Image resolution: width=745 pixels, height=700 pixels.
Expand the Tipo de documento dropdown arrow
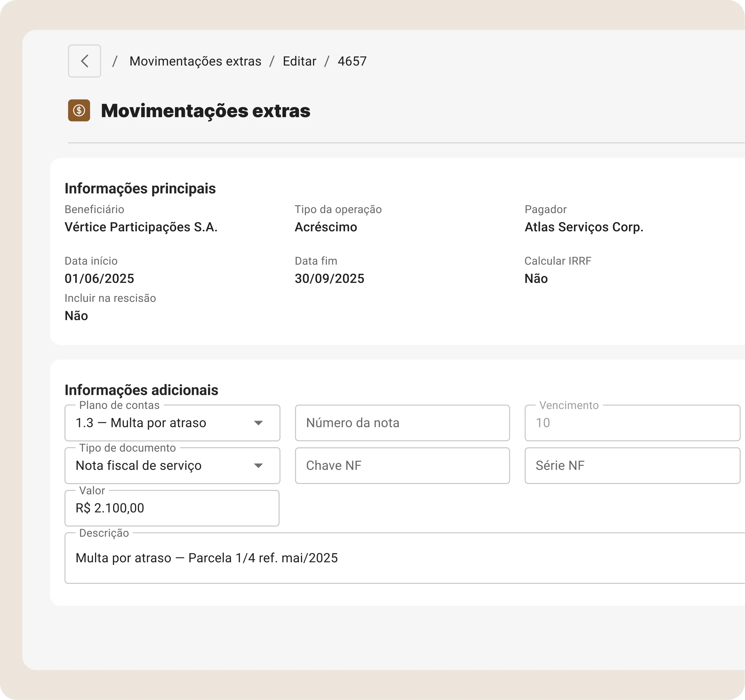point(258,466)
